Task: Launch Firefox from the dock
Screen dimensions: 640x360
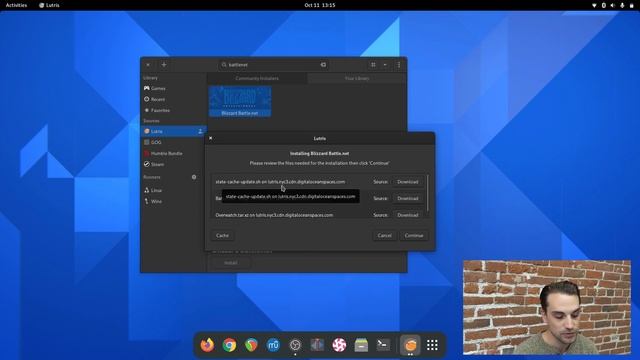Action: tap(207, 345)
